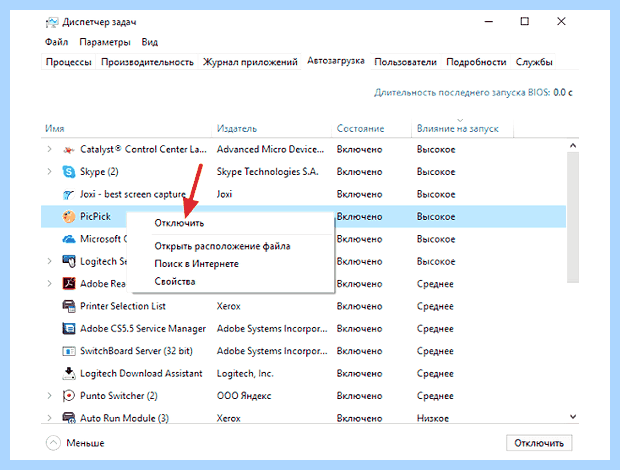The height and width of the screenshot is (470, 620).
Task: Select the Printer Selection List row
Action: 303,306
